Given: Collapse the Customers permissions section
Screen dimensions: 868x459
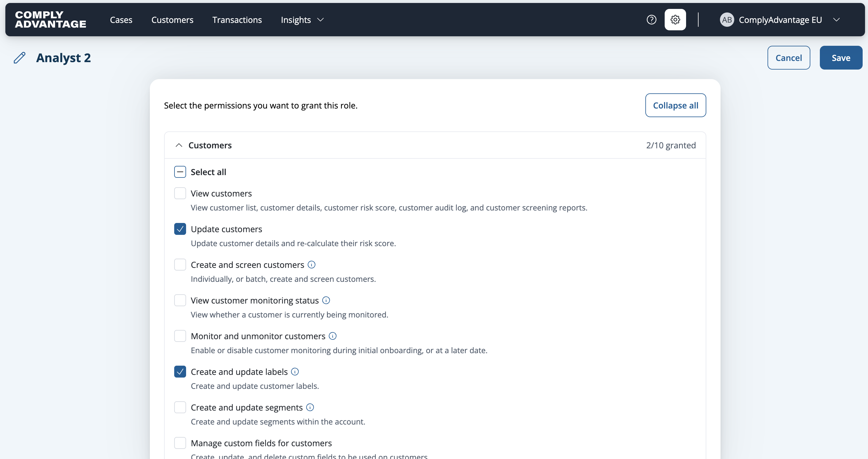Looking at the screenshot, I should coord(179,145).
